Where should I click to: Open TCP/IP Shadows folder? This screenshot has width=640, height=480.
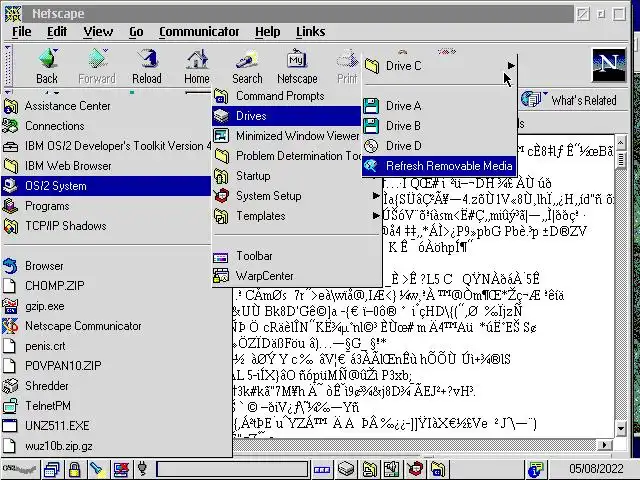point(106,226)
